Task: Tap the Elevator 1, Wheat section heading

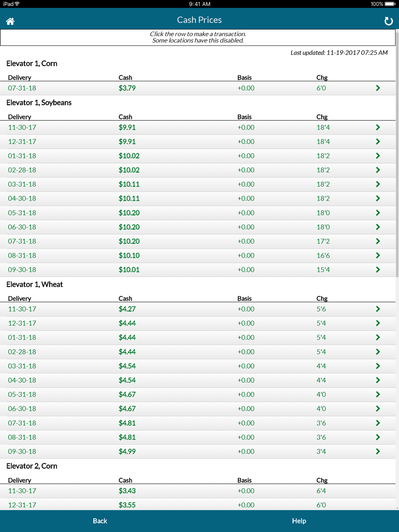Action: [34, 284]
